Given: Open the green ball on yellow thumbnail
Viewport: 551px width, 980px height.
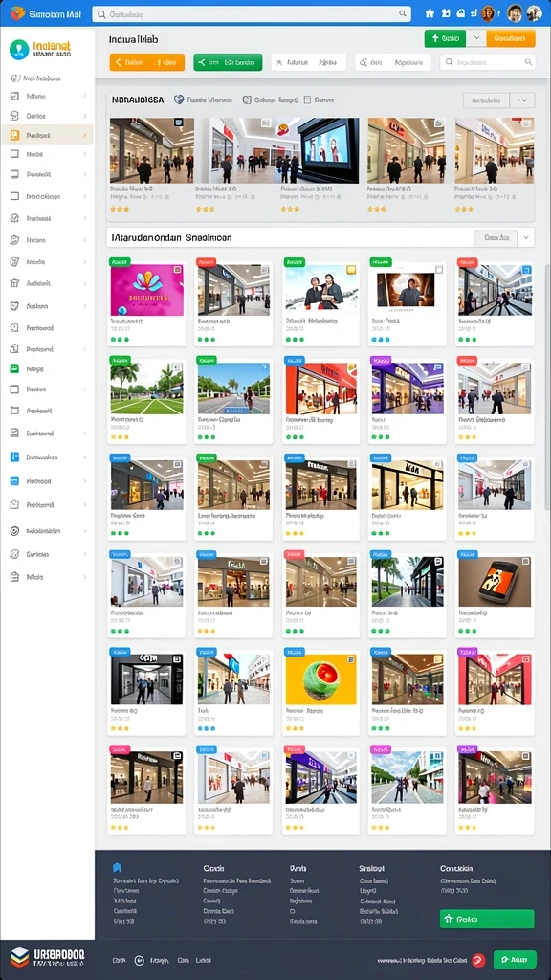Looking at the screenshot, I should [x=320, y=679].
